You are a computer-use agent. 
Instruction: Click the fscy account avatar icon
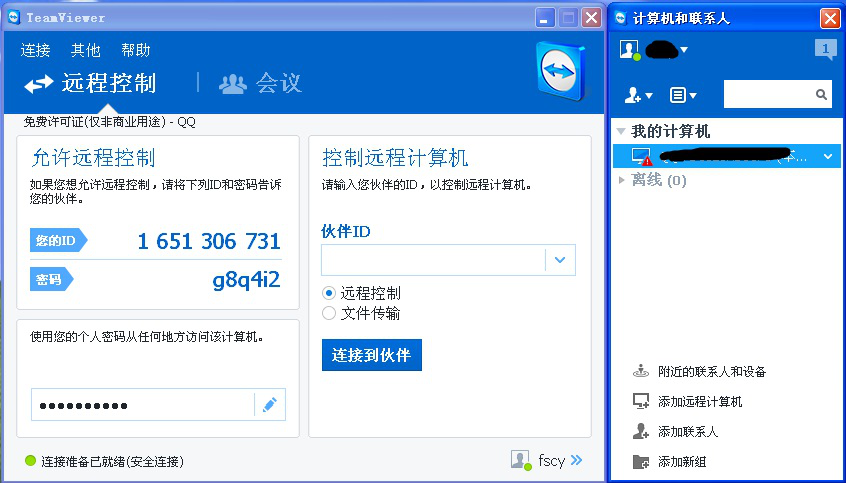coord(520,460)
